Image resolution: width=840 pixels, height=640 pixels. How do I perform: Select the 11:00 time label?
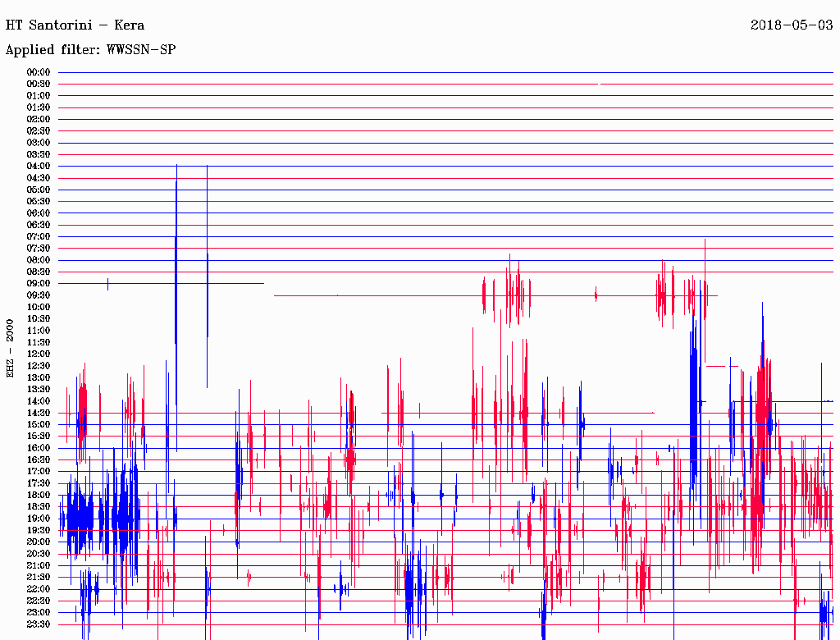pyautogui.click(x=39, y=331)
